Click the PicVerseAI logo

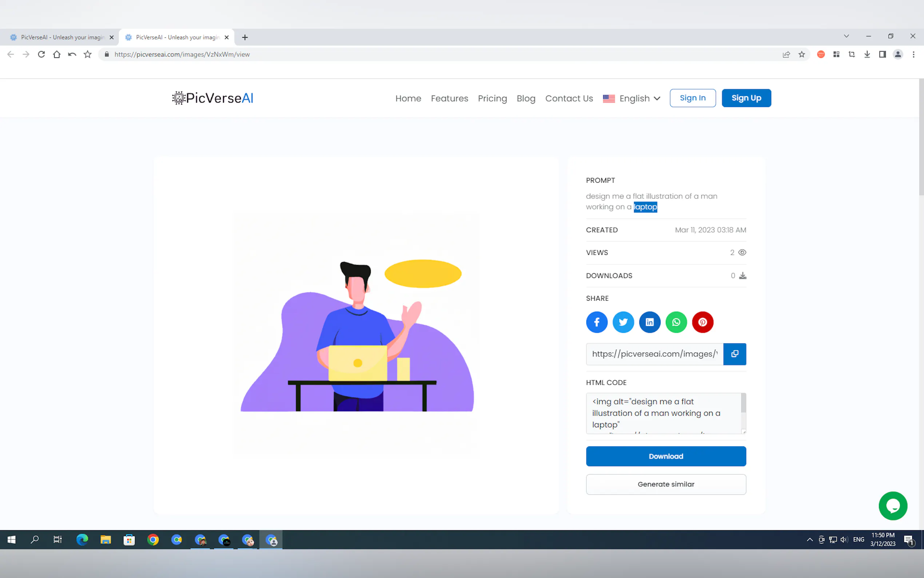click(213, 98)
